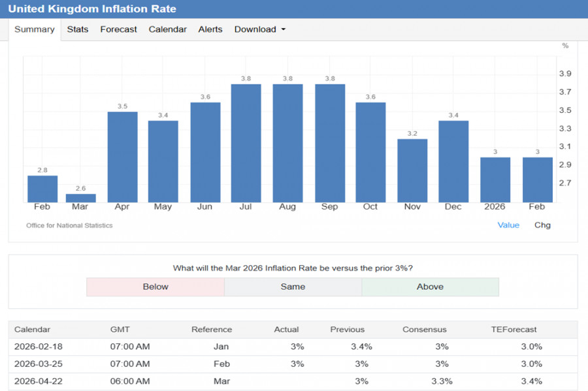The width and height of the screenshot is (588, 391).
Task: Click the September 3.8 chart bar
Action: point(329,144)
